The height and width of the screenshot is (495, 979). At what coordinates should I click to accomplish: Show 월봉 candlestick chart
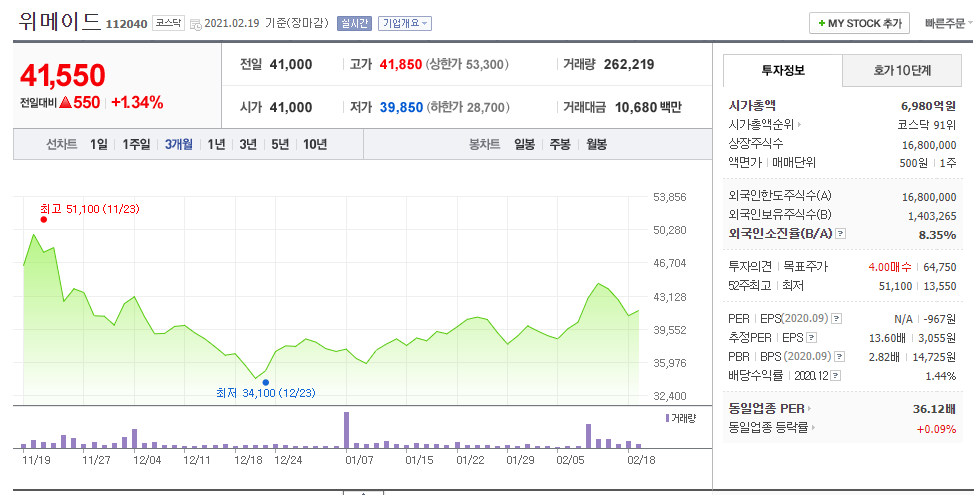click(x=596, y=144)
